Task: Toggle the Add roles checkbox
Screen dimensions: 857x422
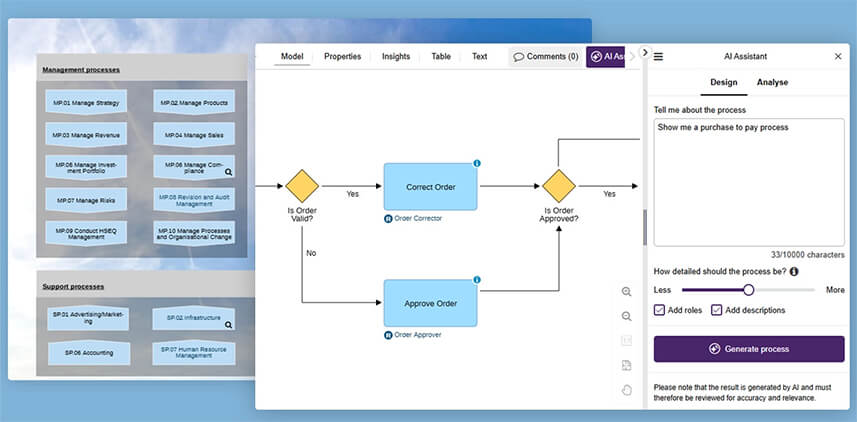Action: (660, 310)
